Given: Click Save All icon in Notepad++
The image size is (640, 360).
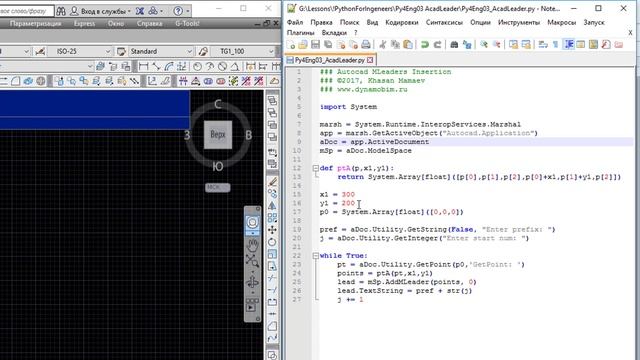Looking at the screenshot, I should [x=328, y=44].
